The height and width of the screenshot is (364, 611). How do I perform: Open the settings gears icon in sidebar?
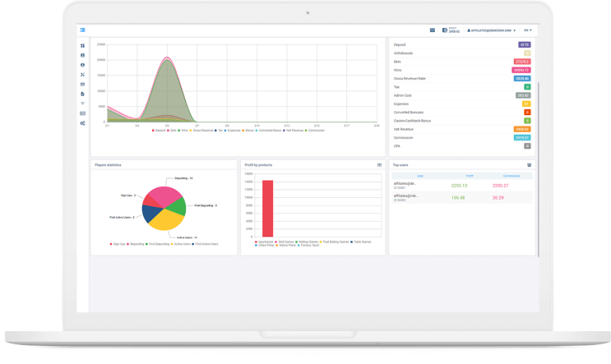[82, 122]
